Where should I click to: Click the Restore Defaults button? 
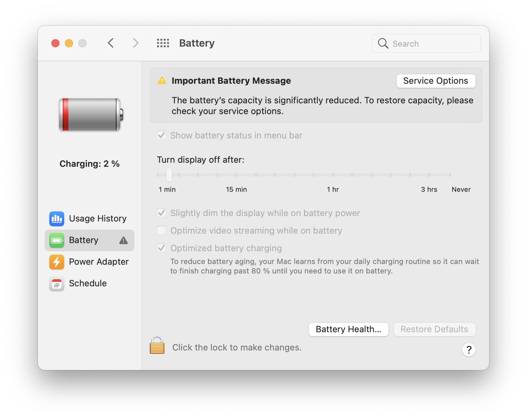[434, 330]
